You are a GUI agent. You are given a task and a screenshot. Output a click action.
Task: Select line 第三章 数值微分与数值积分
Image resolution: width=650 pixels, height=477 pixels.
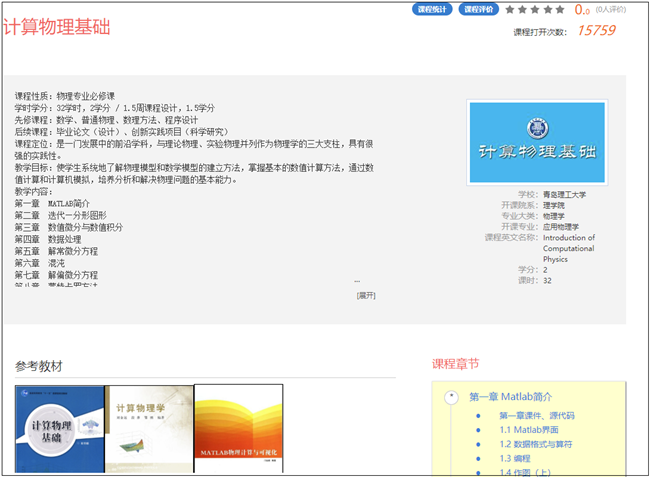coord(69,228)
